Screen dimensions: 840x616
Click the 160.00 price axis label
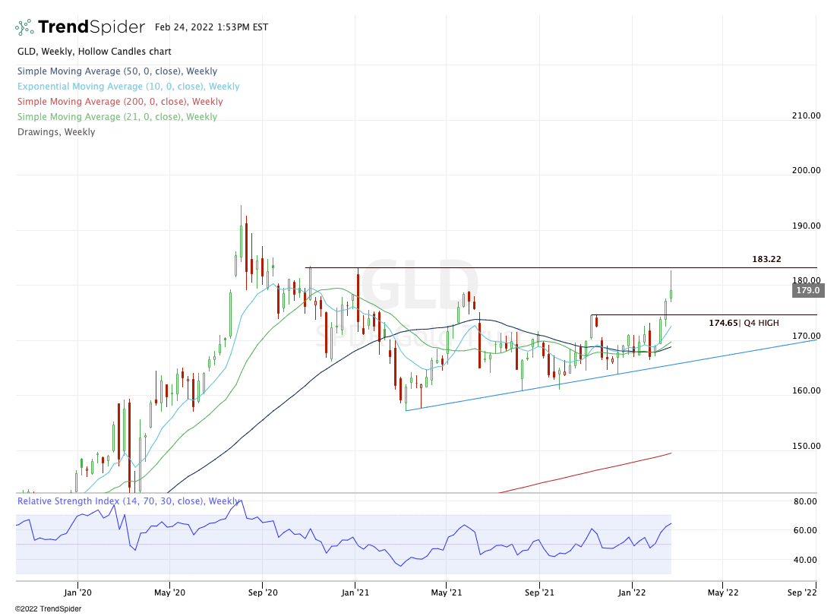pos(807,390)
